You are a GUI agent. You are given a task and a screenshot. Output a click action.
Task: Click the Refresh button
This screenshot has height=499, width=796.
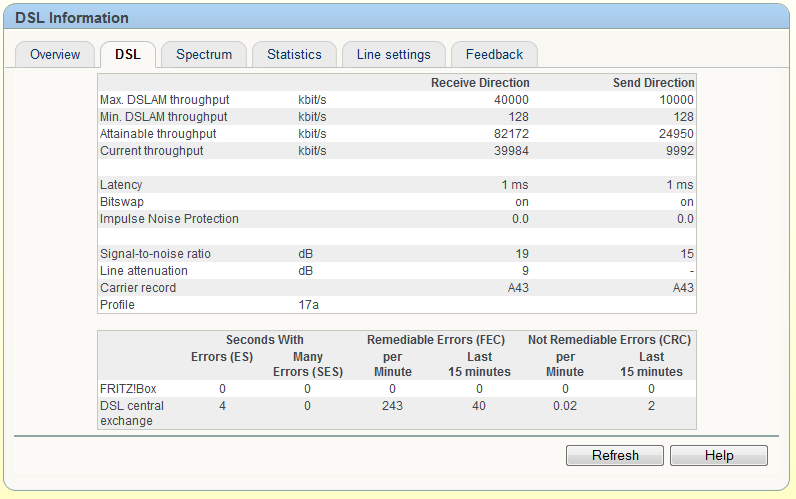point(615,455)
